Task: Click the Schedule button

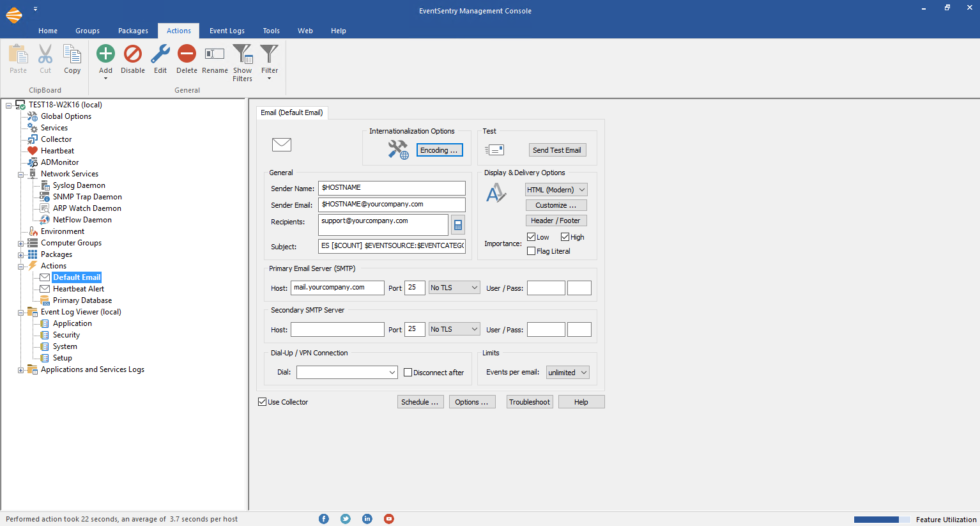Action: (420, 402)
